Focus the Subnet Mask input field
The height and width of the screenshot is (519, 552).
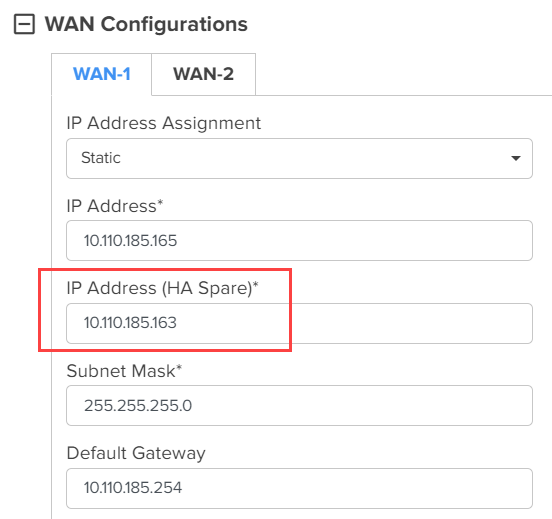click(299, 406)
